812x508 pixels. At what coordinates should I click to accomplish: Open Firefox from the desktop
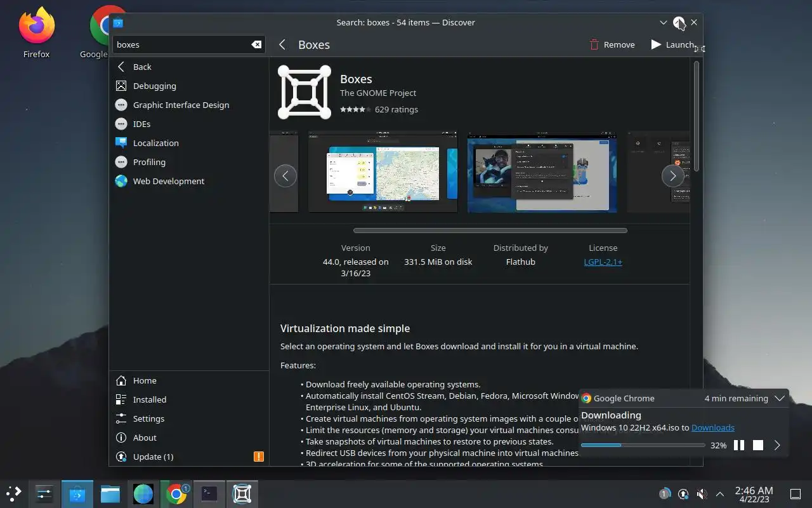pyautogui.click(x=36, y=32)
